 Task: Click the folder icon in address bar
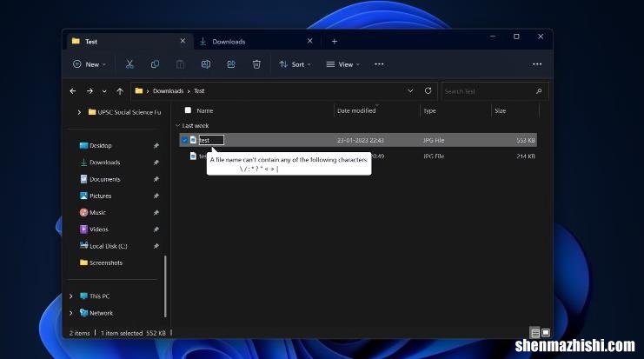click(x=139, y=90)
